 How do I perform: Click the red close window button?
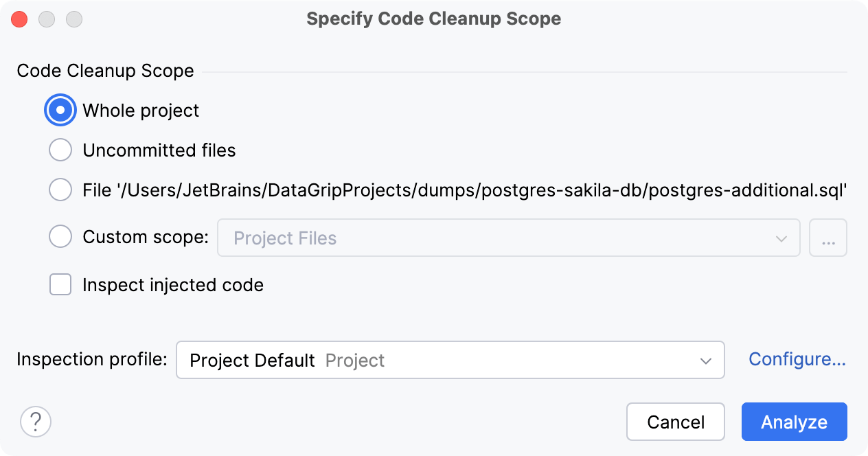(x=19, y=19)
